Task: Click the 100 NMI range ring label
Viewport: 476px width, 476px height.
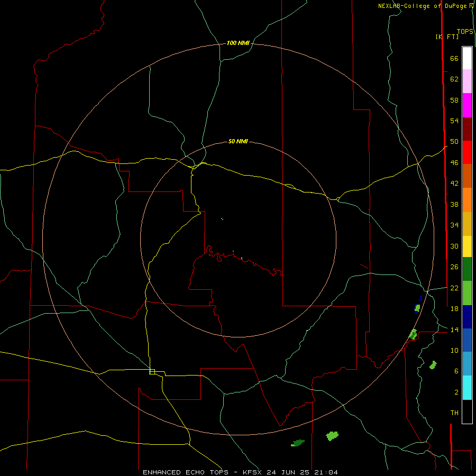Action: click(x=238, y=43)
